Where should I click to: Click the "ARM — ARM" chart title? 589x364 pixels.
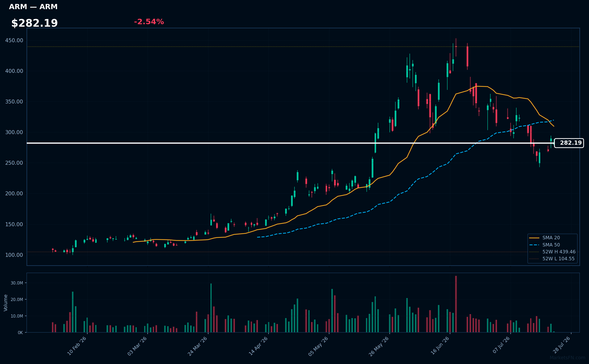(x=33, y=7)
